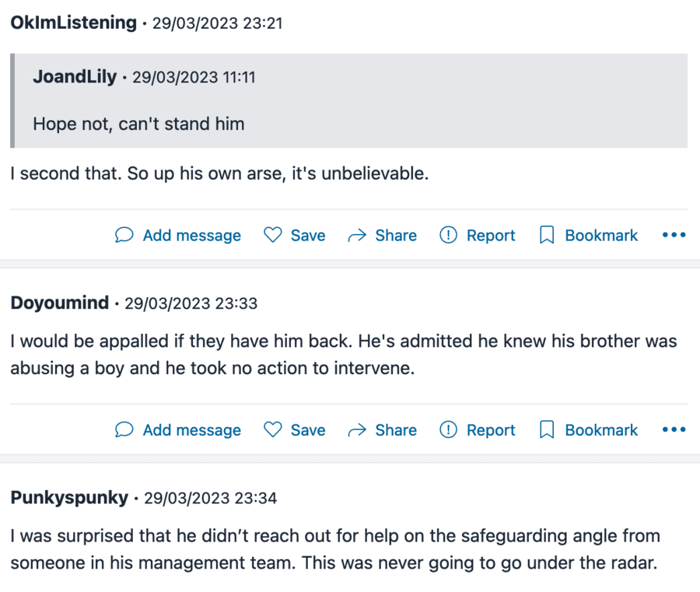This screenshot has width=700, height=592.
Task: Click bookmark icon under OkImListening's post
Action: [x=547, y=235]
